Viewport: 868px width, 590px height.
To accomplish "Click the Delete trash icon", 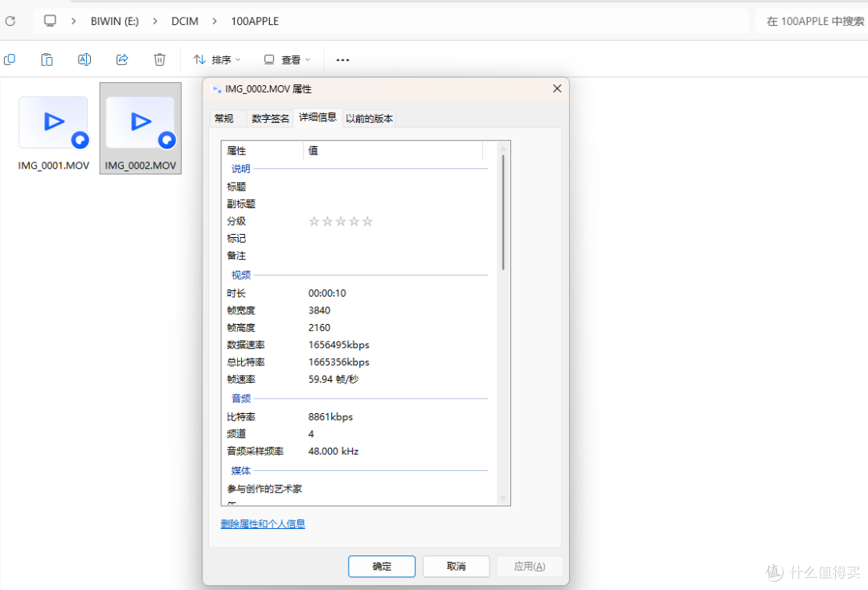I will (159, 59).
